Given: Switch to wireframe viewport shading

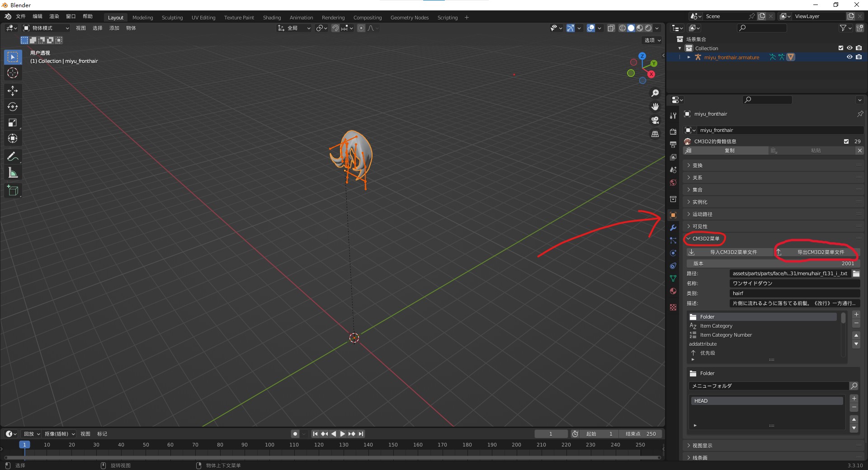Looking at the screenshot, I should point(623,28).
